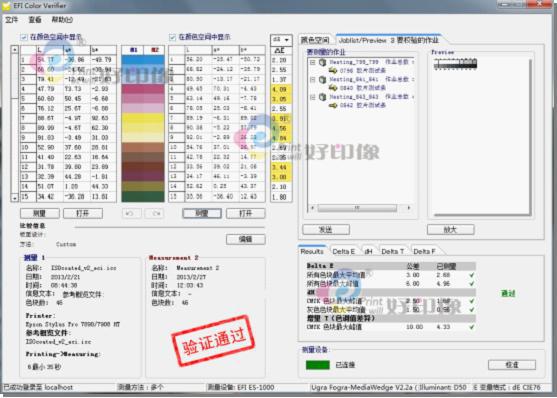Select the Nesting_799_799 job icon
Screen dimensions: 557x398
(x=322, y=62)
